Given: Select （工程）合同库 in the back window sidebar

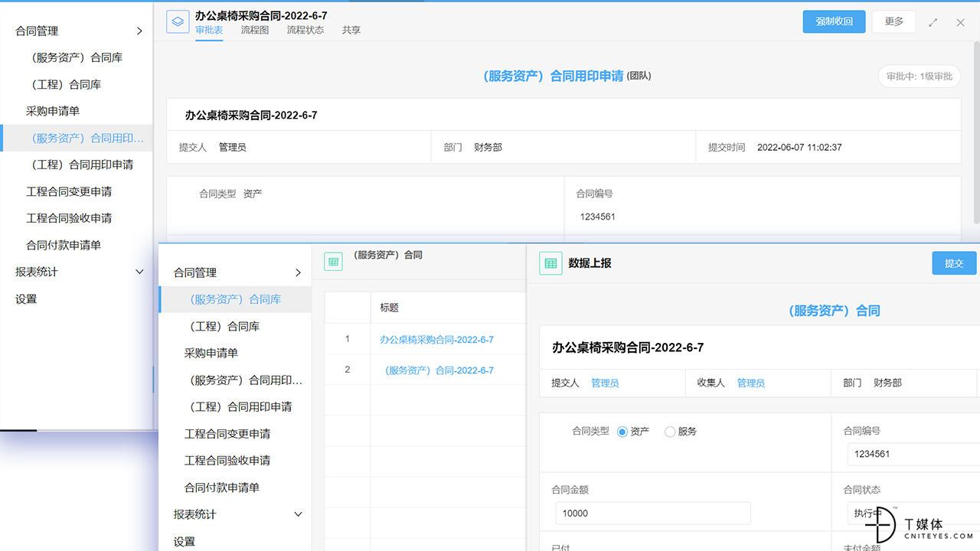Looking at the screenshot, I should tap(77, 84).
